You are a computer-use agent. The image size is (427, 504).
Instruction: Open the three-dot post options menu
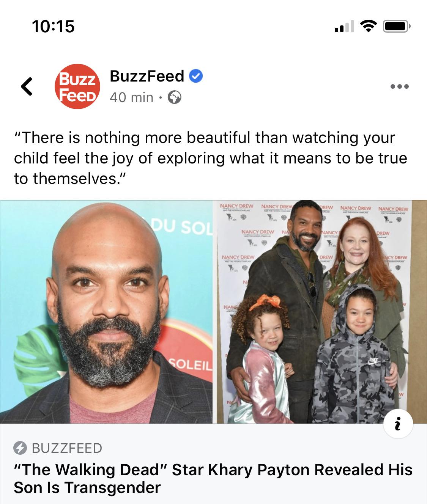400,86
